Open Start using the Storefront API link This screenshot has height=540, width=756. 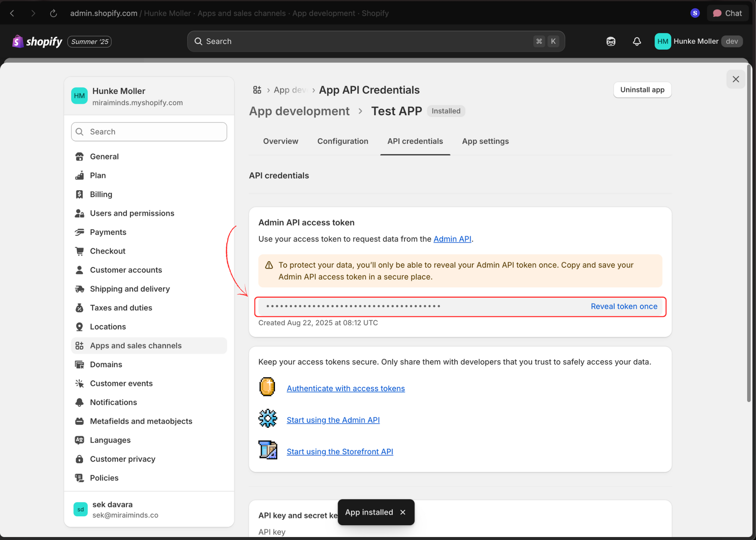point(340,451)
